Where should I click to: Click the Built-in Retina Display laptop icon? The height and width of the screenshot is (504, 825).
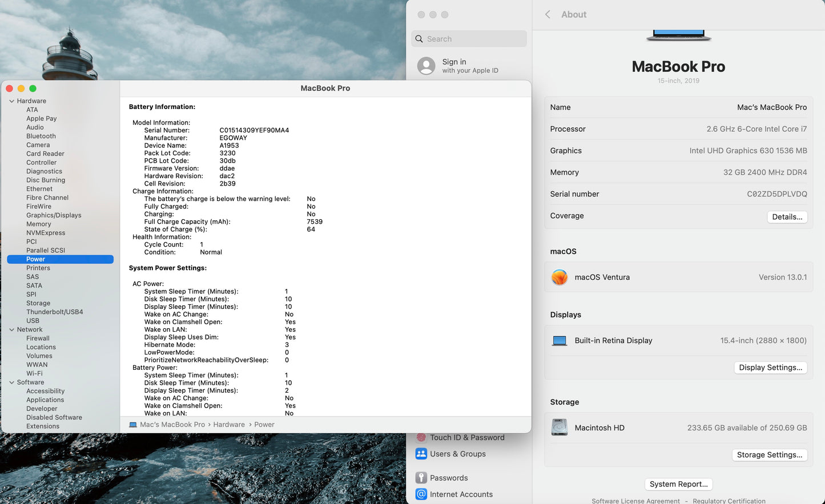click(560, 341)
